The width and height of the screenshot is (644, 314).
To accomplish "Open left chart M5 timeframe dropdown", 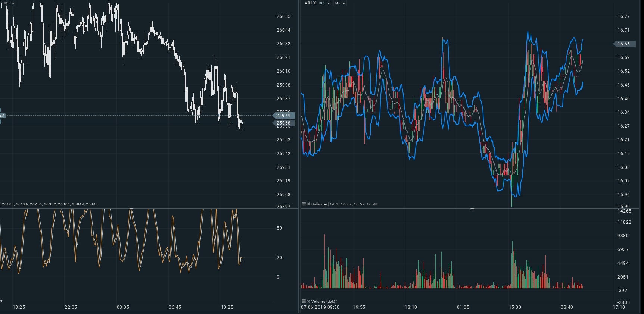I will [x=9, y=3].
